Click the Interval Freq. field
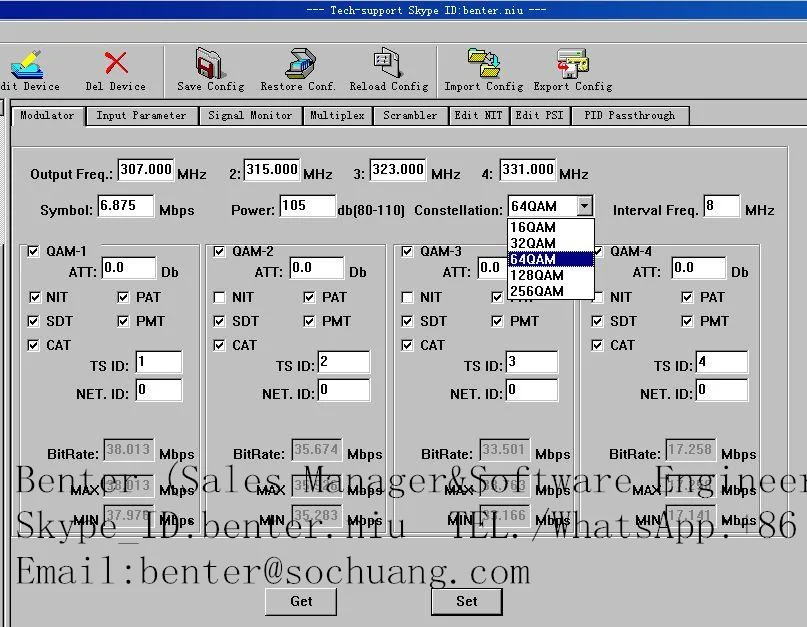Viewport: 807px width, 627px height. click(722, 206)
